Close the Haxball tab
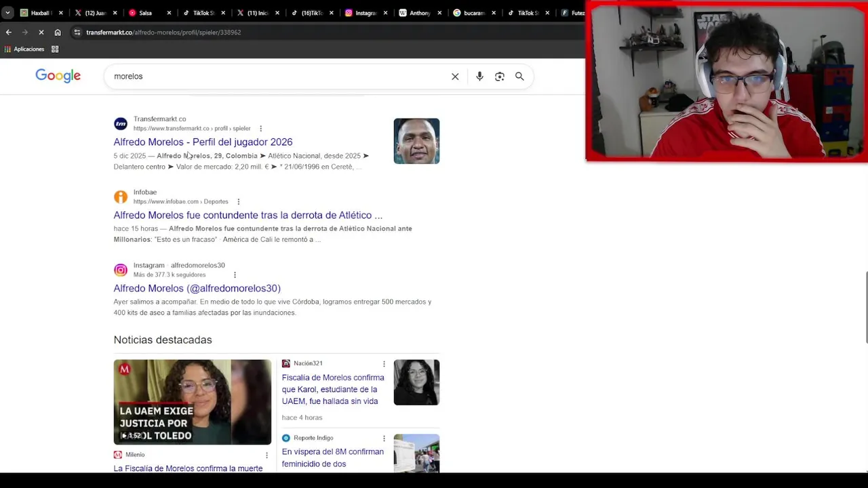This screenshot has width=868, height=488. 61,13
